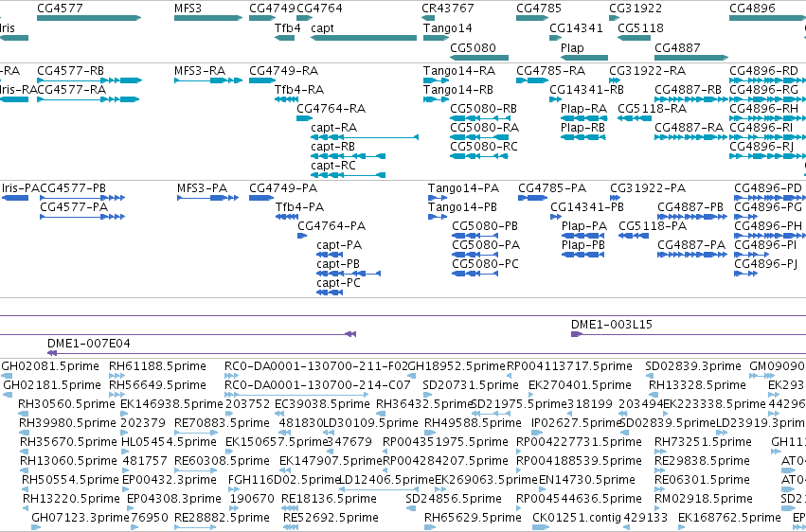This screenshot has width=806, height=532.
Task: Select EST RE70883.5prime
Action: click(x=195, y=433)
